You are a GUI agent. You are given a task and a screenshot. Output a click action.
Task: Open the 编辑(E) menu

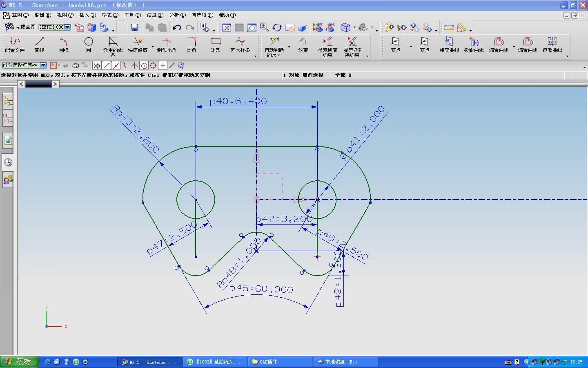[43, 15]
